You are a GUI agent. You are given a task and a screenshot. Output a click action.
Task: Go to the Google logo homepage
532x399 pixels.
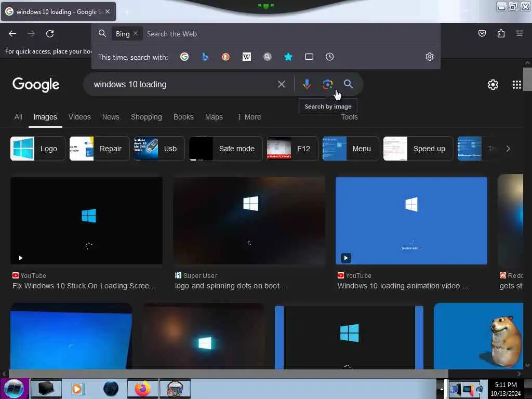coord(36,85)
